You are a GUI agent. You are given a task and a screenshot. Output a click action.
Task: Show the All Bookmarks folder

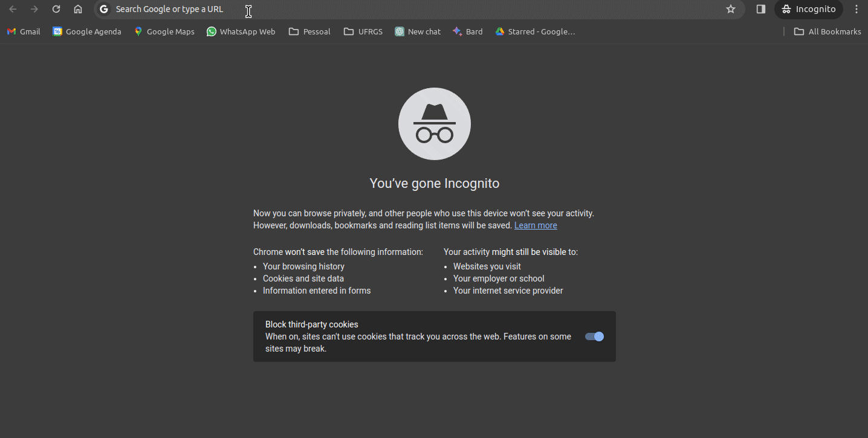point(828,31)
